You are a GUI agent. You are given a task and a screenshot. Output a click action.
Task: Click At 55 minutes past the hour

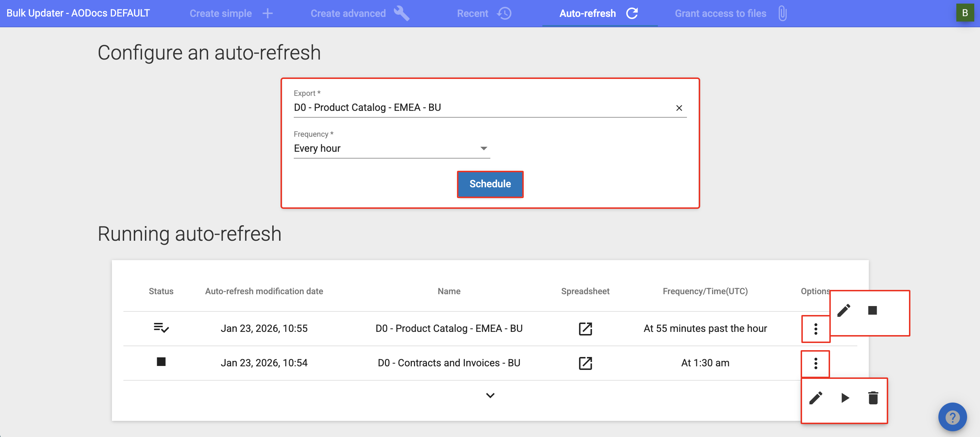coord(705,329)
